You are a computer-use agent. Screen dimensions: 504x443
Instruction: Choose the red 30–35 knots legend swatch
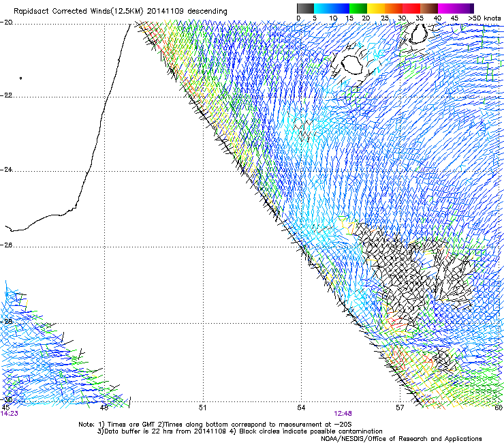pos(411,8)
